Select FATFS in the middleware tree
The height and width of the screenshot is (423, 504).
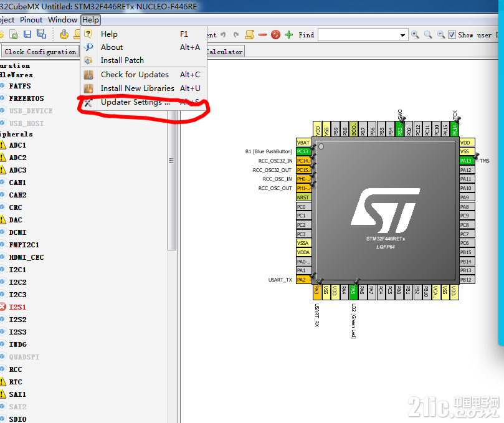point(20,86)
